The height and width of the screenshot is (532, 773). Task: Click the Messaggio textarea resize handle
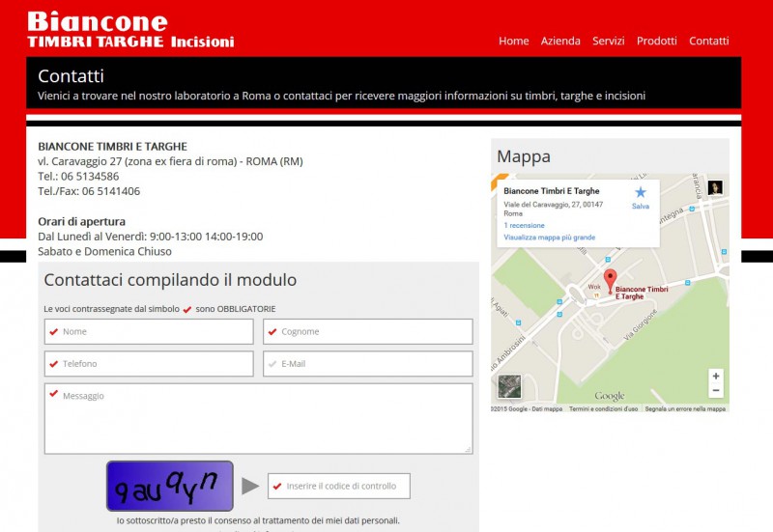click(x=468, y=449)
